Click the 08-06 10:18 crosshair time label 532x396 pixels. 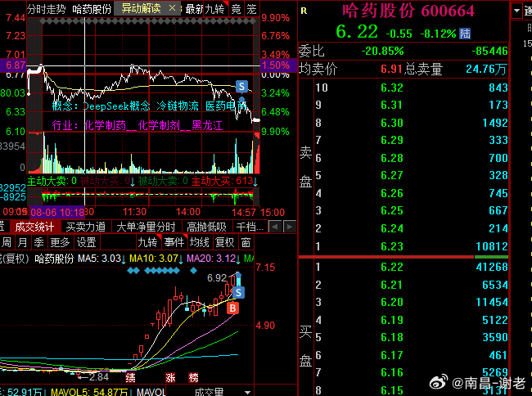point(57,213)
